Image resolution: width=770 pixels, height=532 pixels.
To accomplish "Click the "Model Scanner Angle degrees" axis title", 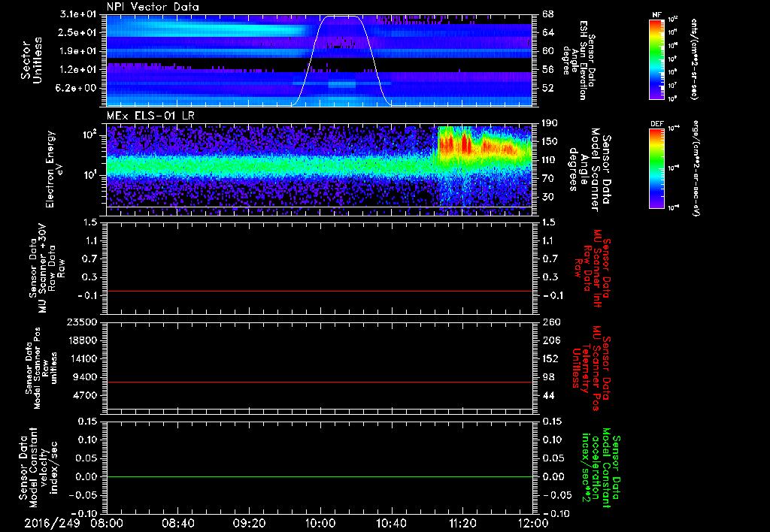I will pyautogui.click(x=590, y=170).
